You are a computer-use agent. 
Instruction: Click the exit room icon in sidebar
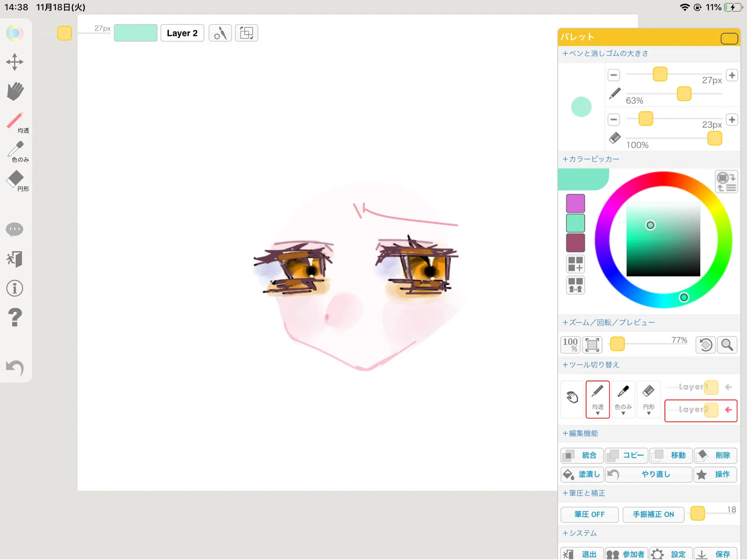click(15, 259)
